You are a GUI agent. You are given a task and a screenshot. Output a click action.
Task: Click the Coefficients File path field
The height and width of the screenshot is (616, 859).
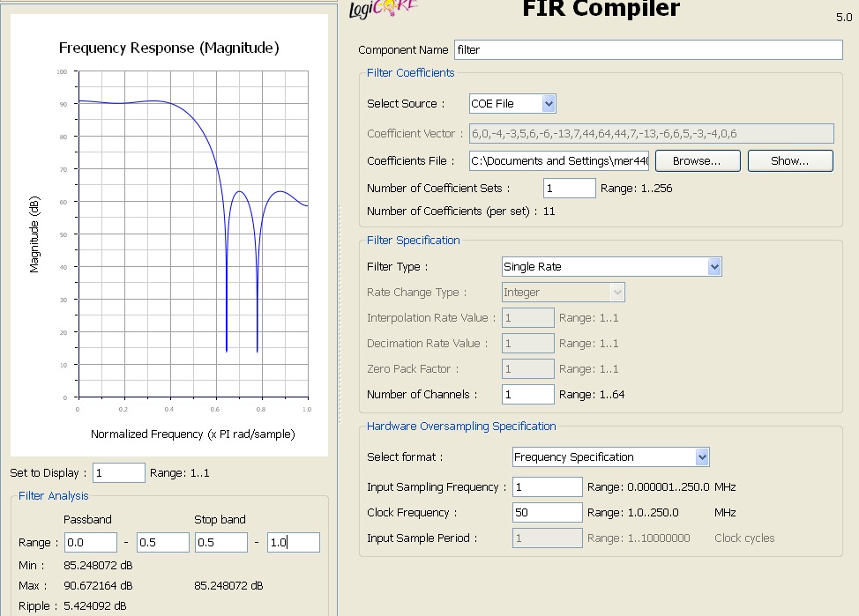pos(559,161)
